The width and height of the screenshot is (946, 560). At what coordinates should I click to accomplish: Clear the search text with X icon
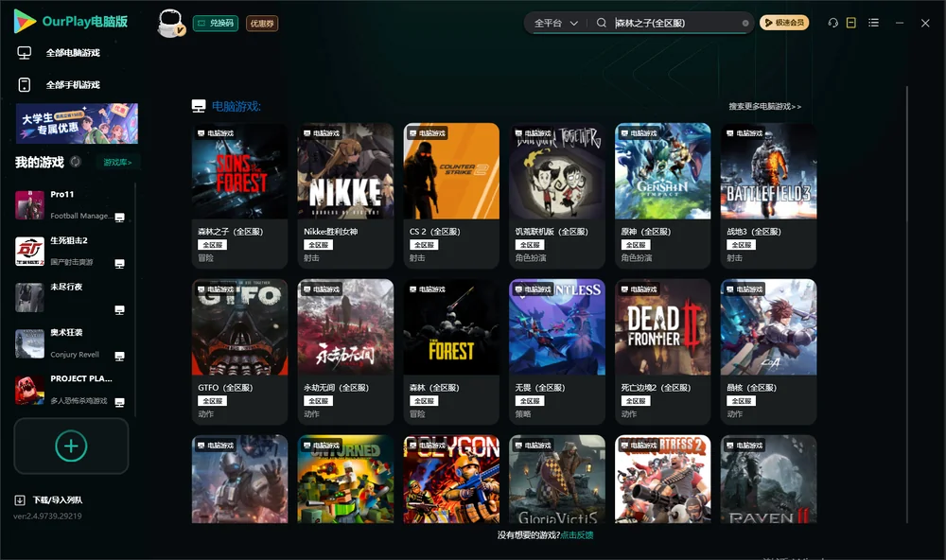click(x=745, y=23)
